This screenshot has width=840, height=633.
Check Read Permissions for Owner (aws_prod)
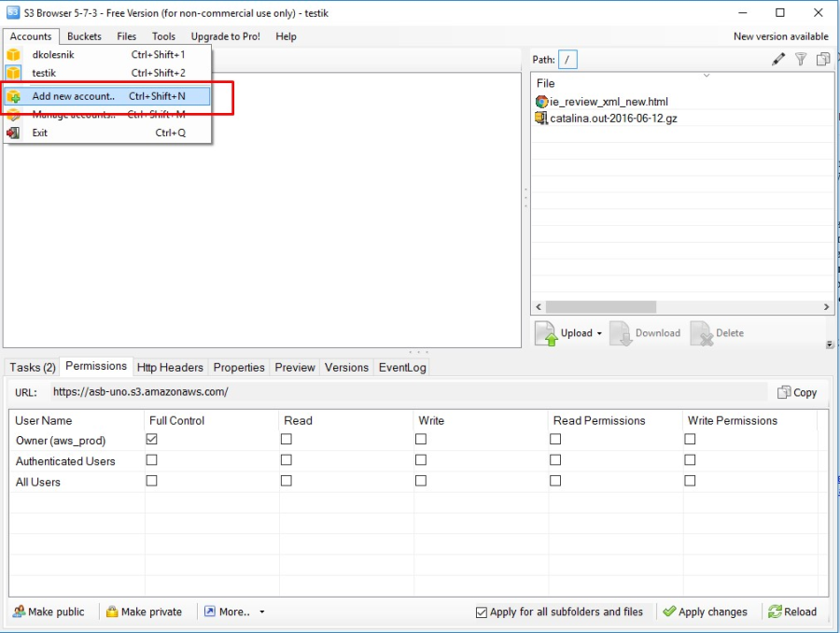pyautogui.click(x=555, y=440)
